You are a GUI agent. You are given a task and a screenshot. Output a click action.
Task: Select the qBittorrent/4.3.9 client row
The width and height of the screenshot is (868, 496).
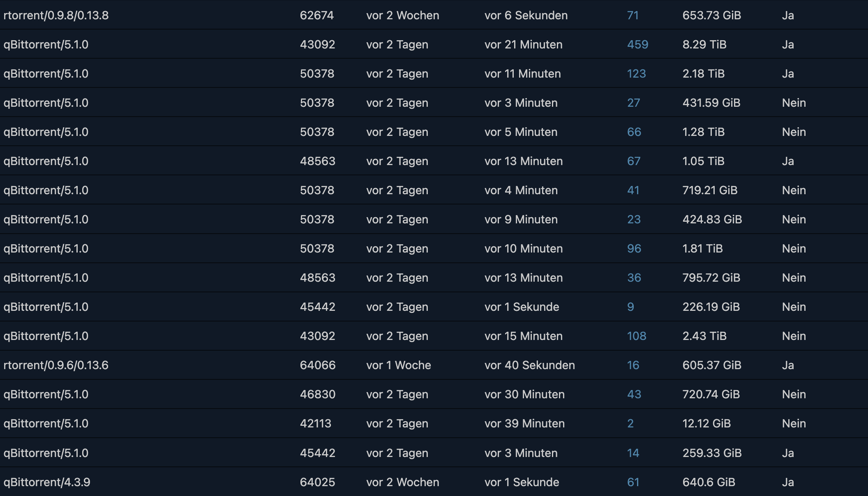click(x=434, y=482)
